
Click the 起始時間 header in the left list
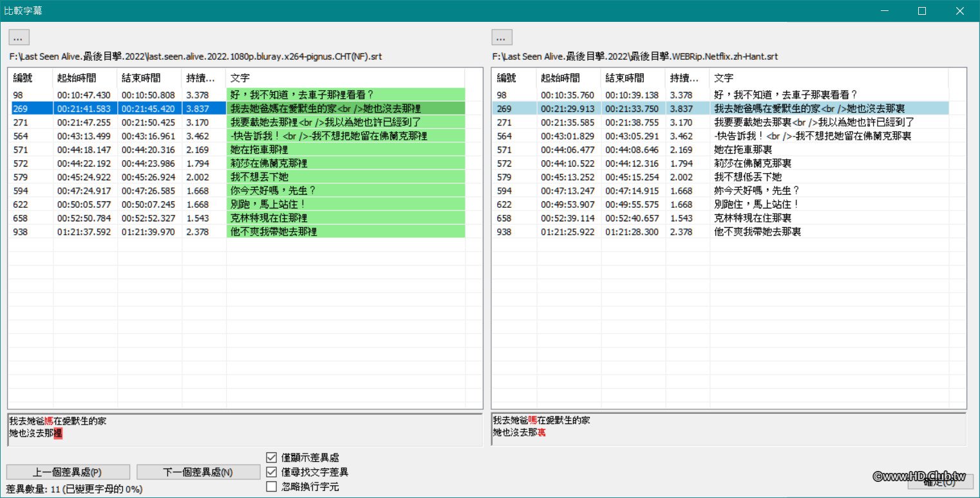coord(85,78)
